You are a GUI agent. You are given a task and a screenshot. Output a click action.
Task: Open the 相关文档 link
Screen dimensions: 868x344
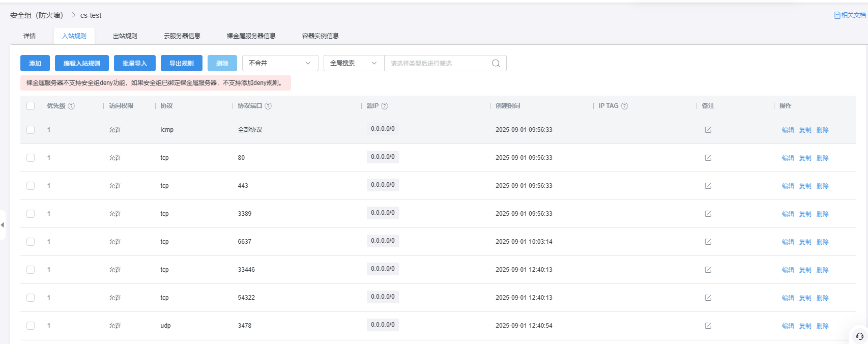click(x=850, y=15)
